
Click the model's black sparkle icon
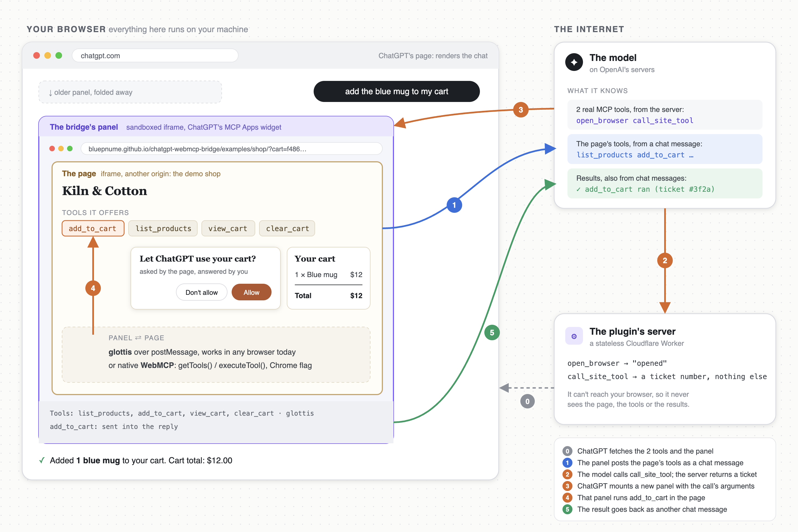[574, 62]
